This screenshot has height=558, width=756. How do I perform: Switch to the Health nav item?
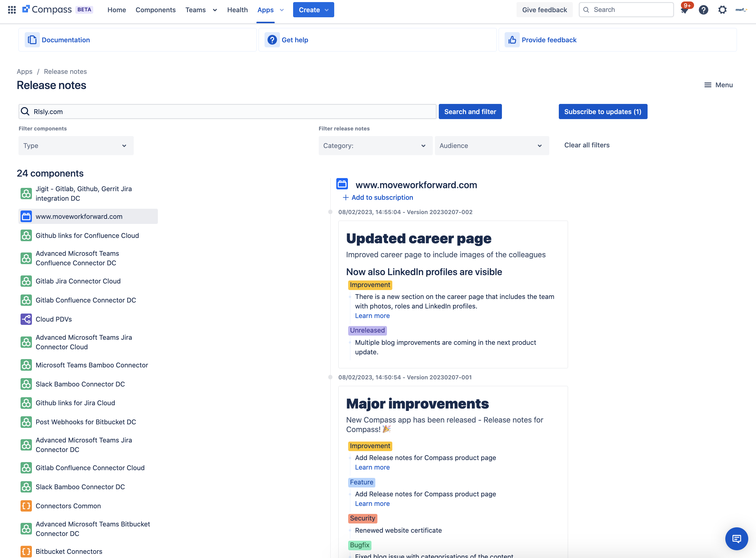click(x=237, y=10)
